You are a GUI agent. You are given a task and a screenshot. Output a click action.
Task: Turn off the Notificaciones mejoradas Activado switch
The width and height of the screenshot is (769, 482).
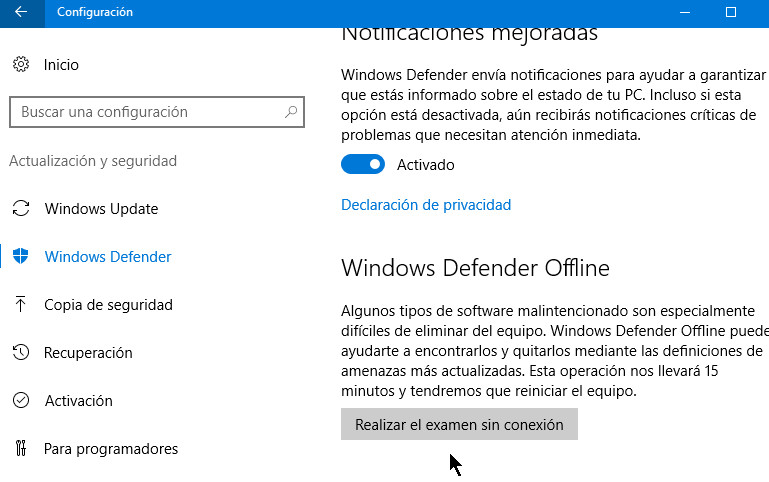click(363, 165)
